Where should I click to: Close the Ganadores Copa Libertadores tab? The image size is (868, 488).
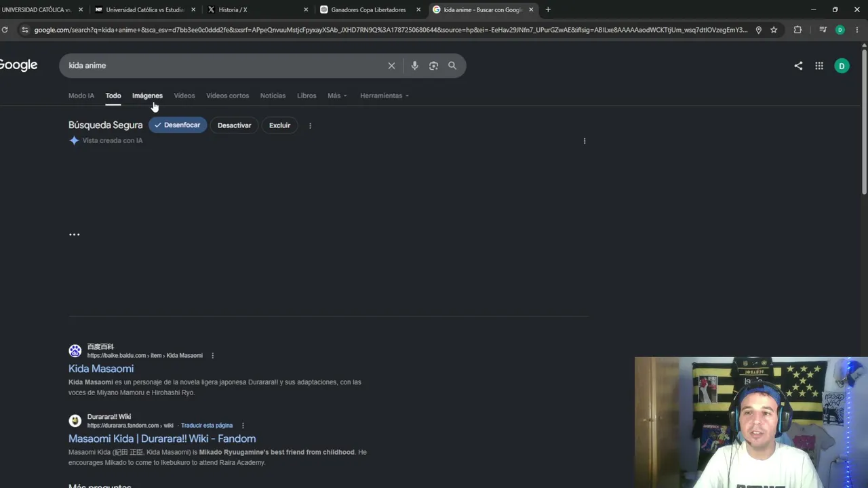pos(418,9)
